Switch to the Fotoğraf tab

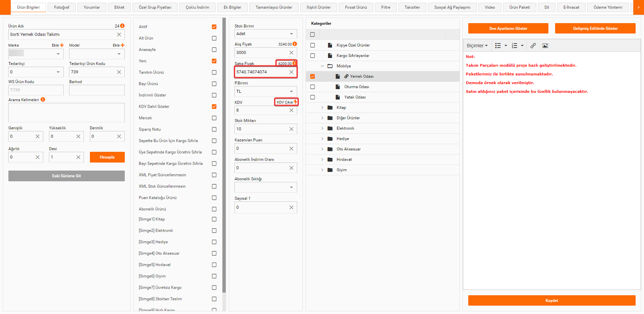coord(62,7)
